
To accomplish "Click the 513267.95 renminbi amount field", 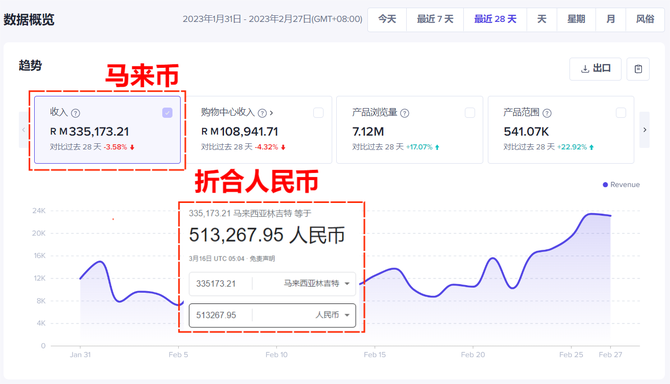I will pyautogui.click(x=220, y=315).
